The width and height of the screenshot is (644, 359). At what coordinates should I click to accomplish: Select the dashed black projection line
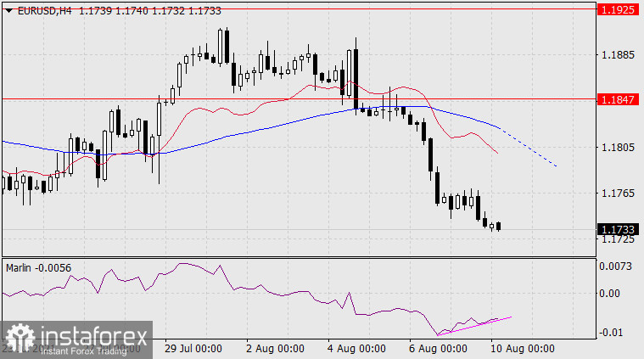[530, 149]
